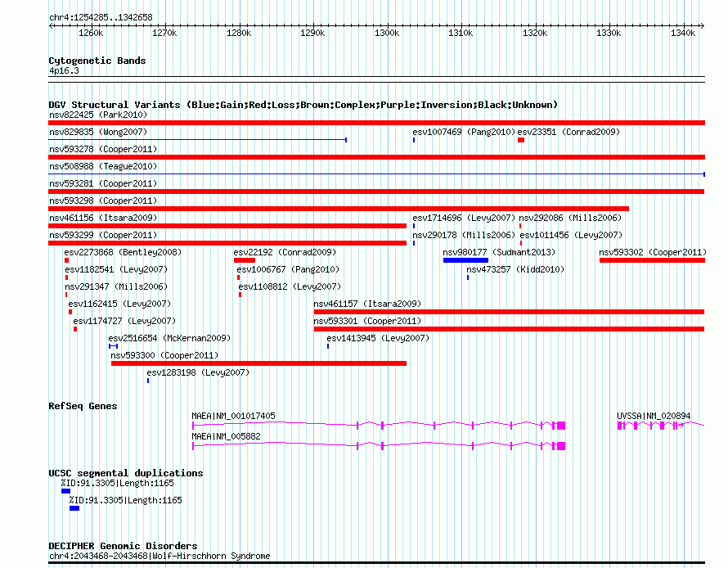Click the DGV Structural Variants track title

[303, 105]
